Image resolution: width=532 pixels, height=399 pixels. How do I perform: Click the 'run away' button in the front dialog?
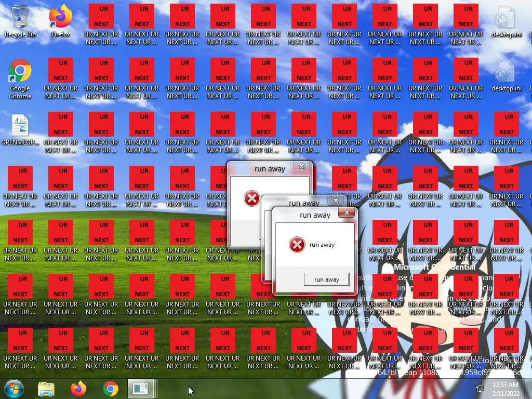click(326, 280)
